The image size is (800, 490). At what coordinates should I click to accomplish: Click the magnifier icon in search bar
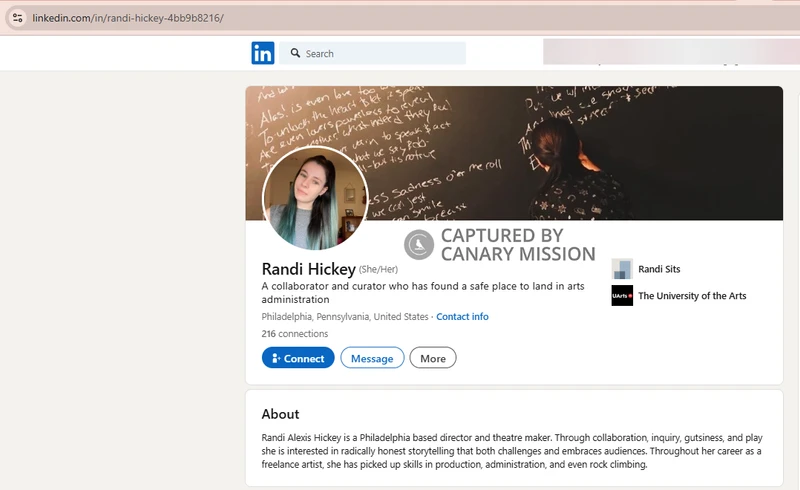pyautogui.click(x=295, y=53)
